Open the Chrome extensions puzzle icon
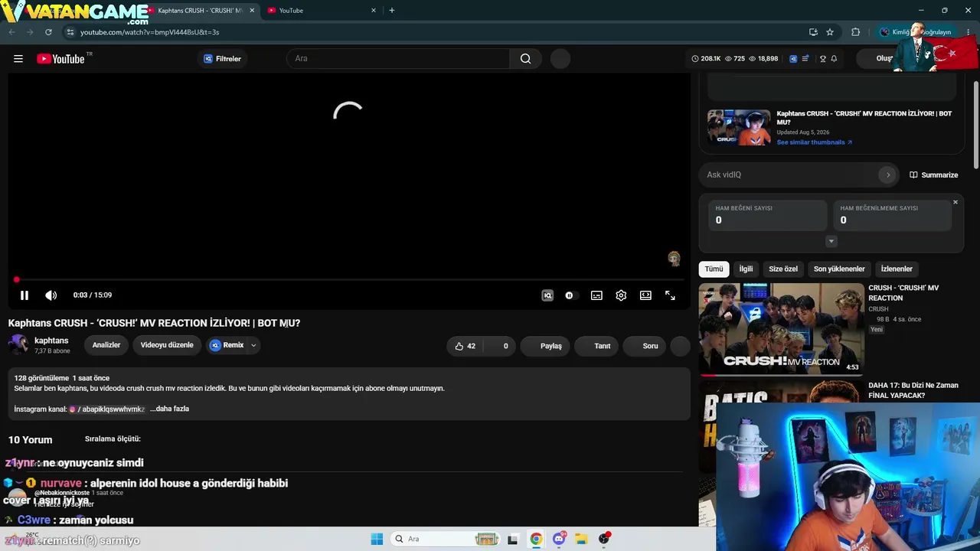This screenshot has width=980, height=551. (x=856, y=32)
